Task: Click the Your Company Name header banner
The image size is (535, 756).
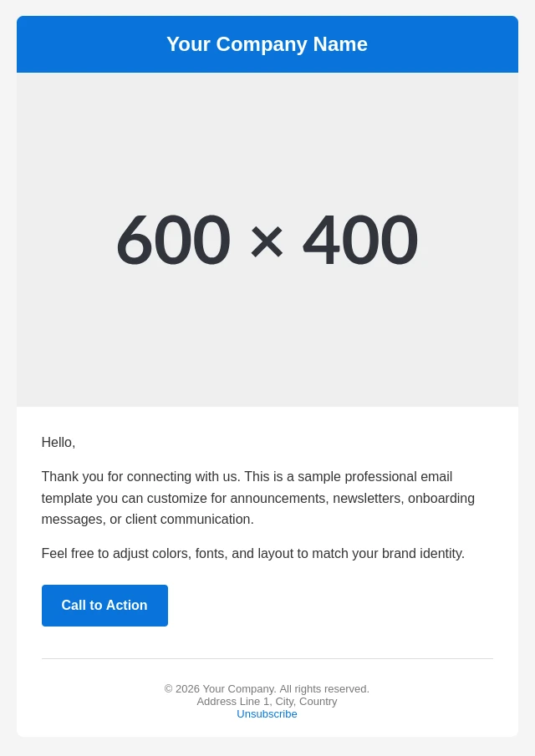Action: (x=267, y=43)
